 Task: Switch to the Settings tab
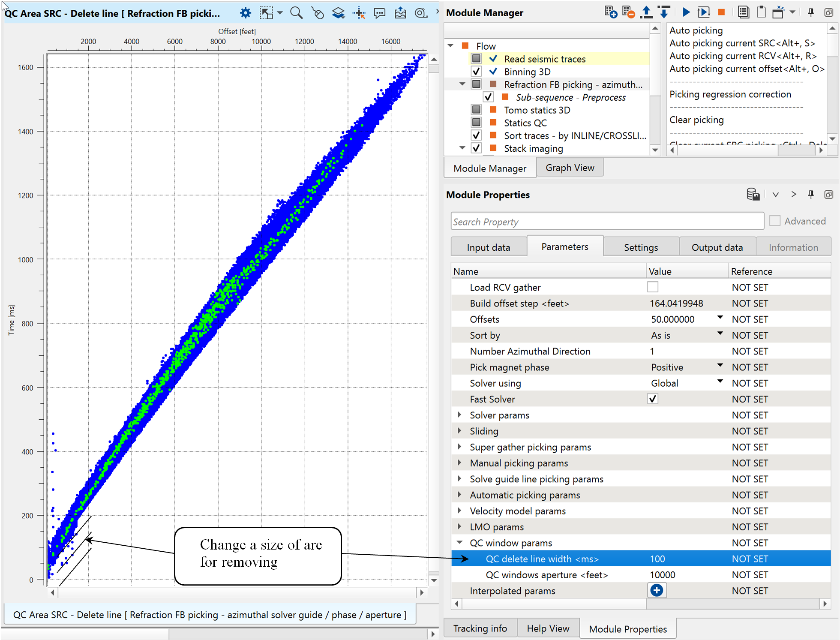click(640, 247)
